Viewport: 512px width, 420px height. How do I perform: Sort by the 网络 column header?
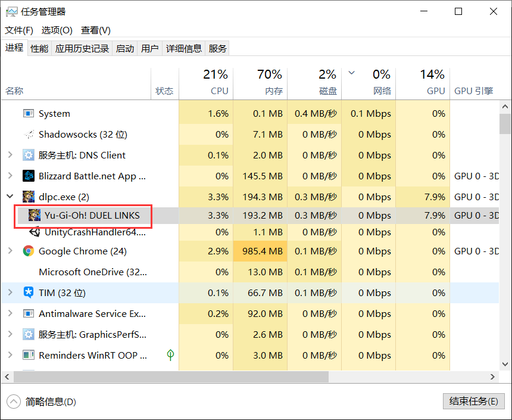pos(369,83)
